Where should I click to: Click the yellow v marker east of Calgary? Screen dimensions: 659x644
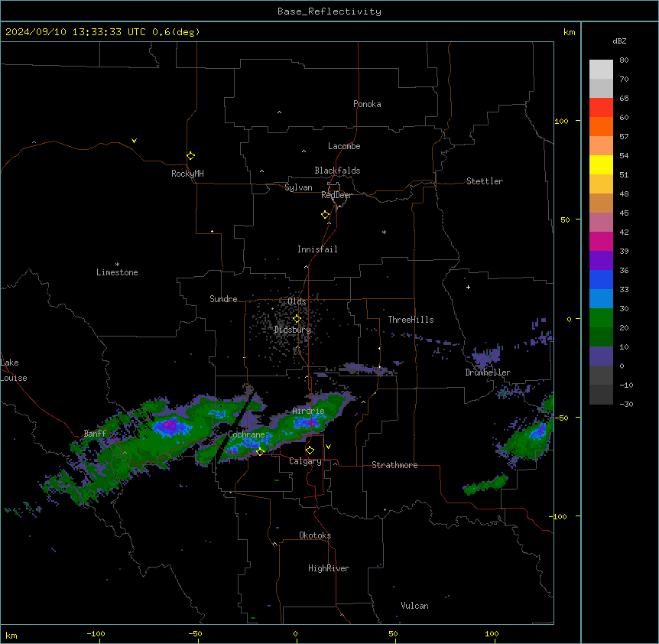coord(328,447)
